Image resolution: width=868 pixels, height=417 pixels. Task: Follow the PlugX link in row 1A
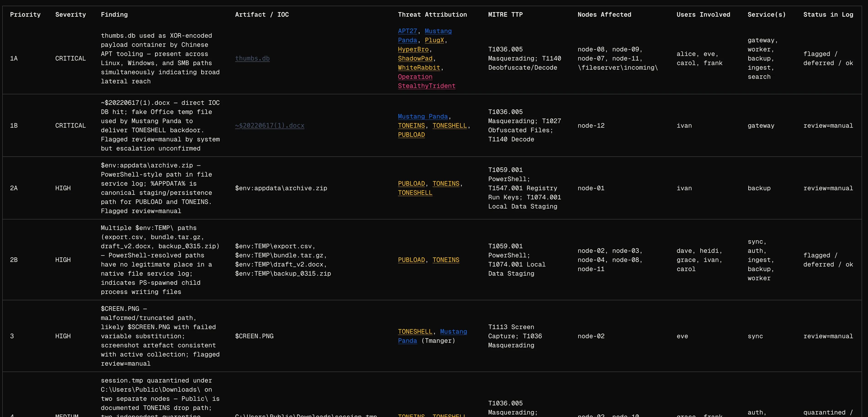434,40
